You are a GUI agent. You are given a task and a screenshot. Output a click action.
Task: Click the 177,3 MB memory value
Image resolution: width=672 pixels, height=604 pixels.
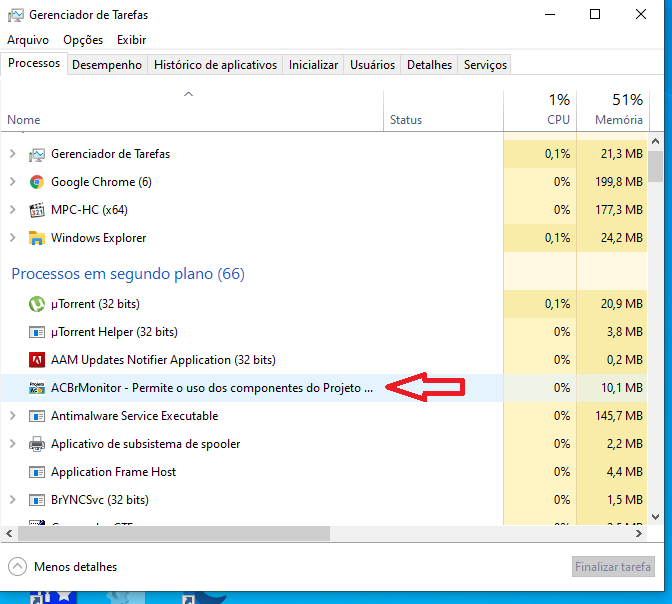click(x=618, y=210)
